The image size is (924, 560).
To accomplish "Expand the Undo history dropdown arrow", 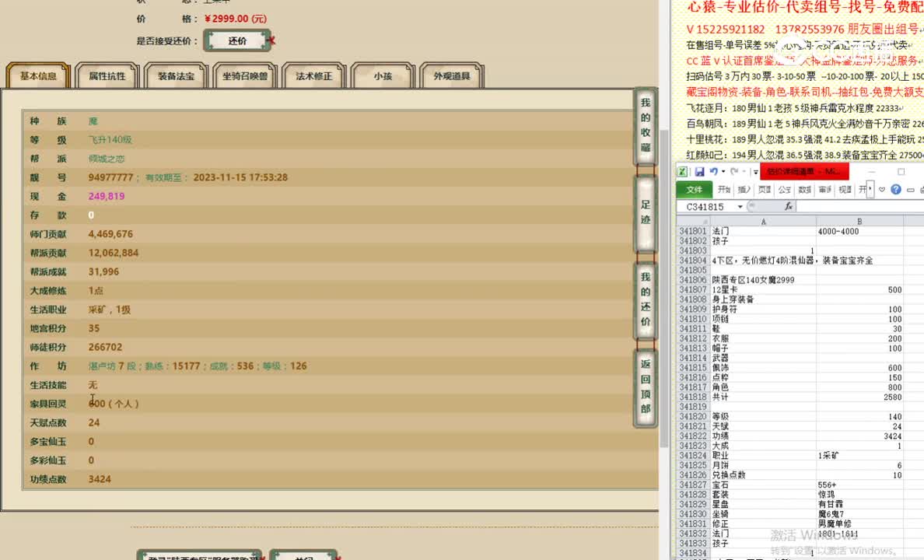I will tap(723, 171).
